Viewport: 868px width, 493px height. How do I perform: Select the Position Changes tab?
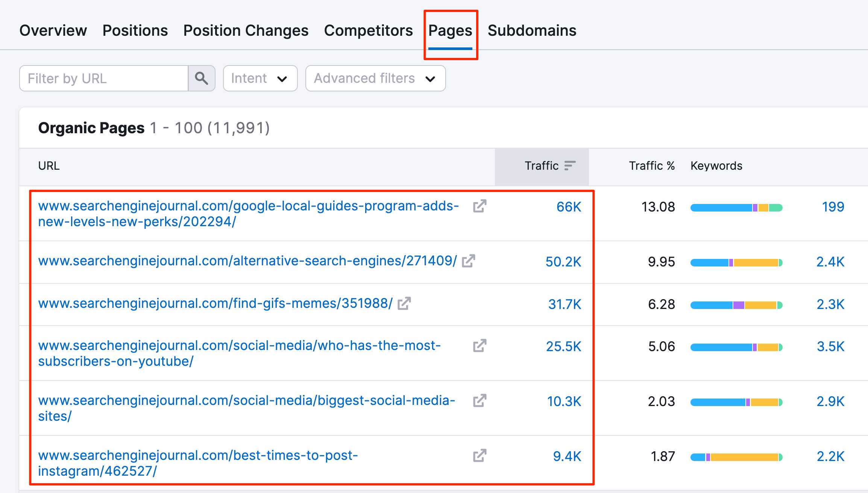coord(246,30)
